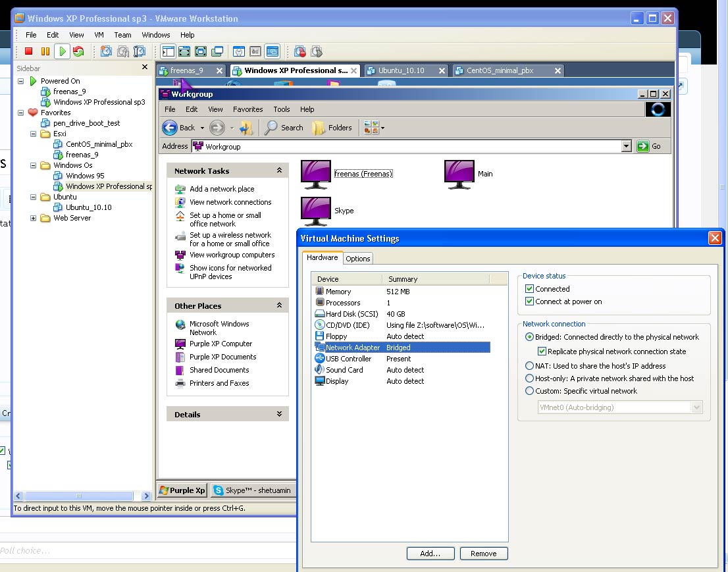The width and height of the screenshot is (728, 572).
Task: Switch to the Ubuntu_10.10 tab
Action: (x=401, y=70)
